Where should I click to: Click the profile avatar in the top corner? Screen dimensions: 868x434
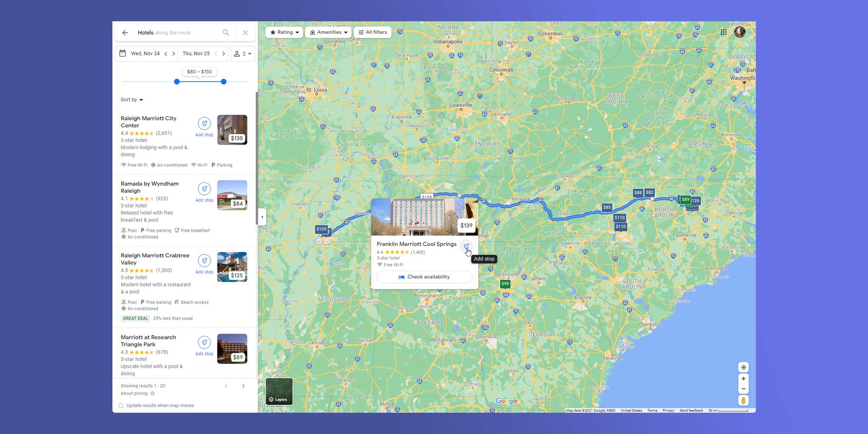click(740, 32)
